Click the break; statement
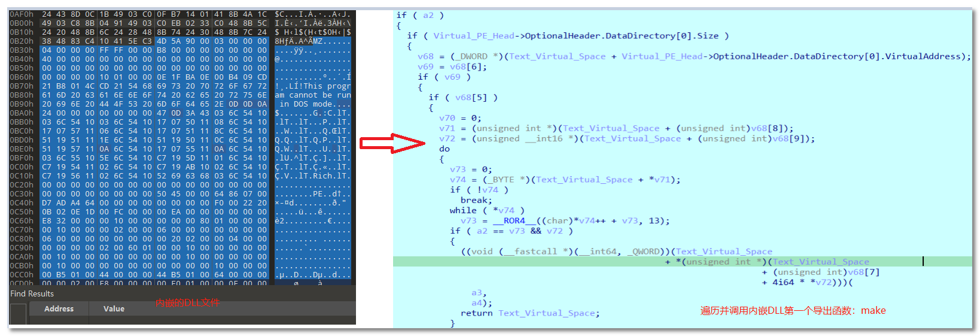The width and height of the screenshot is (980, 336). pos(476,201)
